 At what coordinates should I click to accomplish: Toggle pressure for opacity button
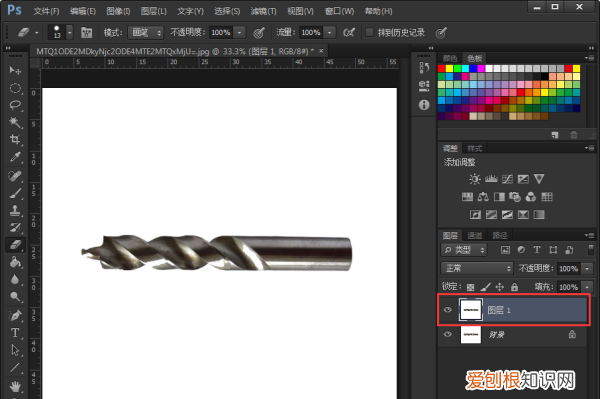pos(259,33)
